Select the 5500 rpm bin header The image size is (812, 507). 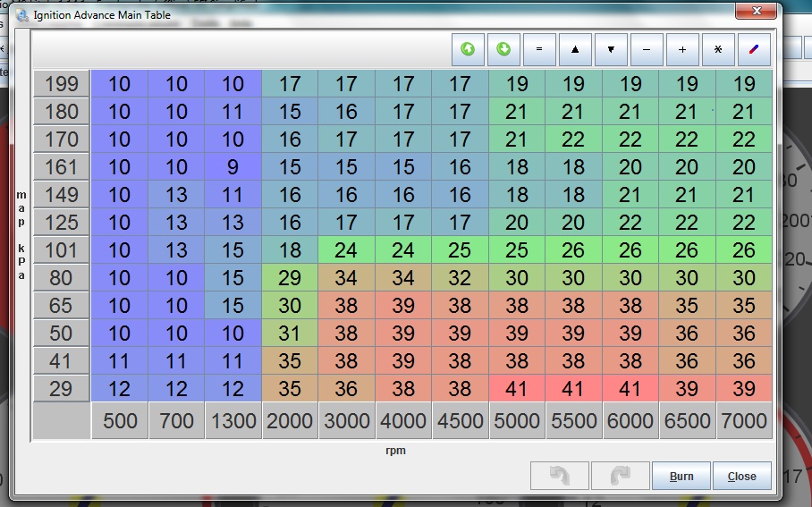[574, 420]
